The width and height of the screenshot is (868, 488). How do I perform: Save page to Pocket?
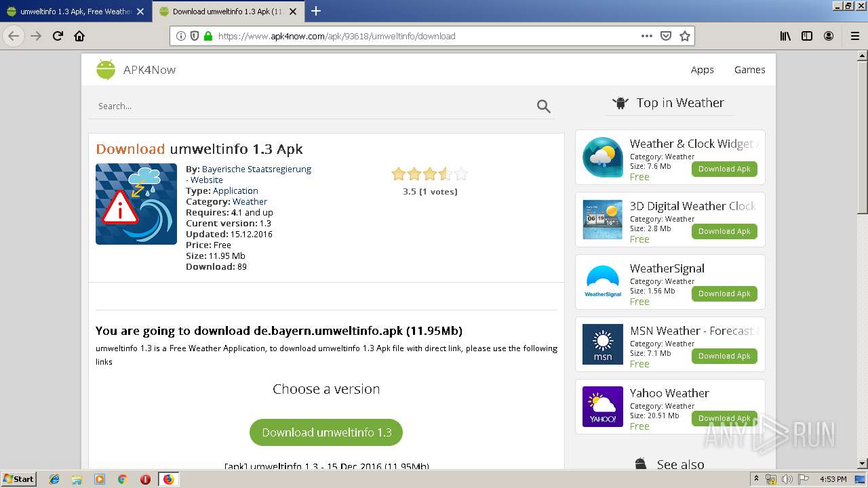point(666,36)
